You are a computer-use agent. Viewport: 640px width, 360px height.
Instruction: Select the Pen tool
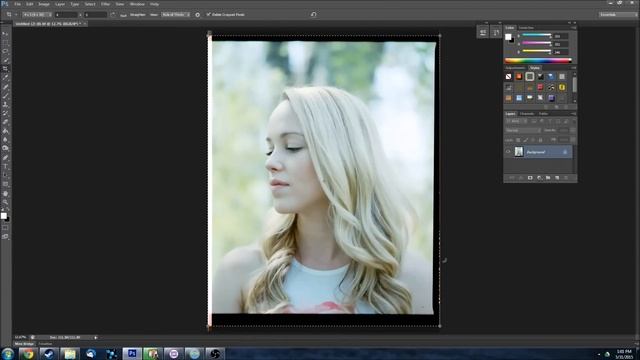[x=5, y=158]
